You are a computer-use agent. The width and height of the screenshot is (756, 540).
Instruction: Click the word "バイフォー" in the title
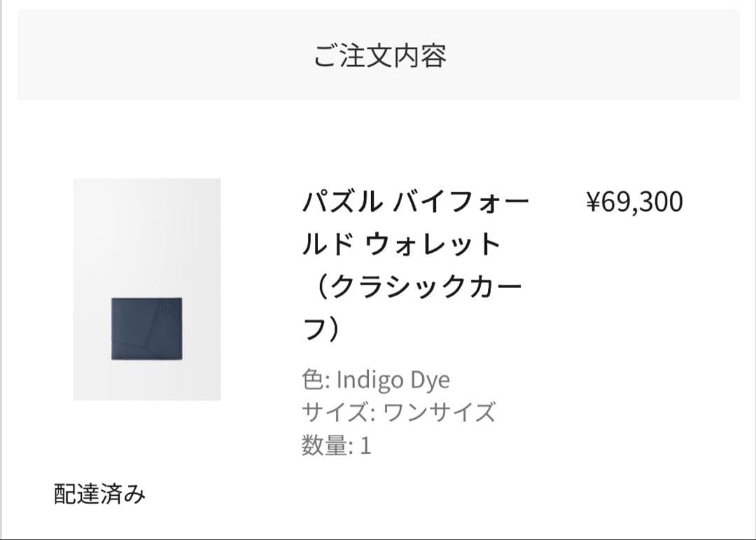(462, 202)
